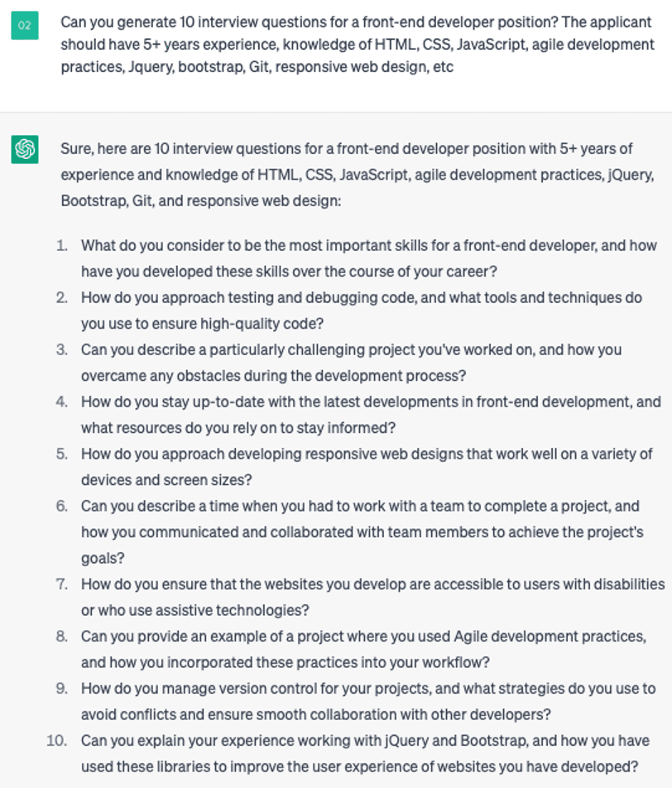672x788 pixels.
Task: Click the list number "3." marker
Action: click(x=62, y=350)
